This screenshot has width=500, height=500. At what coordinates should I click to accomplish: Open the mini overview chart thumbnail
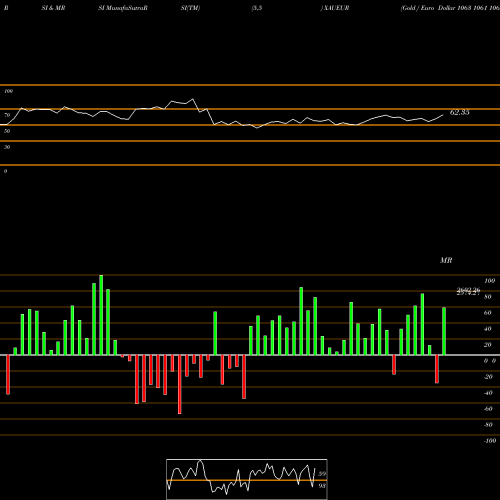tap(247, 479)
